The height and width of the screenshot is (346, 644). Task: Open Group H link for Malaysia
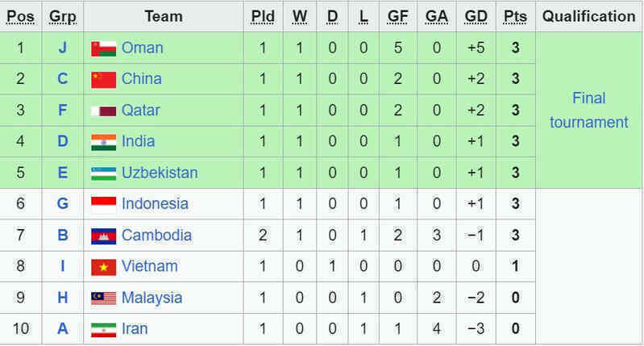click(x=62, y=298)
